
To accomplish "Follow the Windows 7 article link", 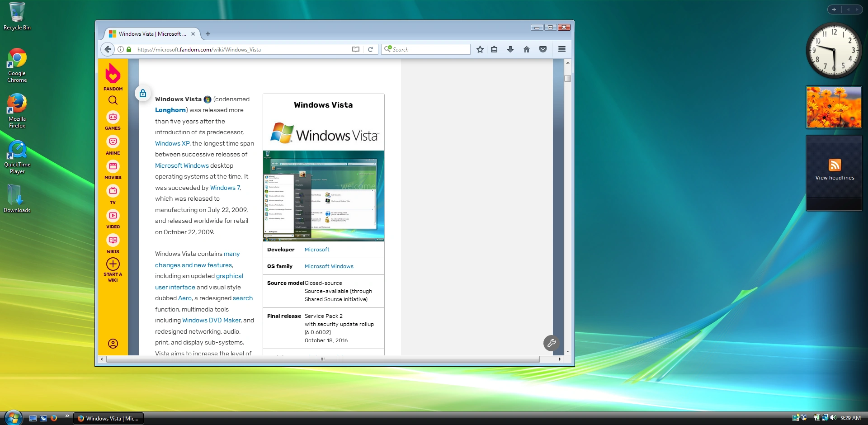I will pos(225,188).
